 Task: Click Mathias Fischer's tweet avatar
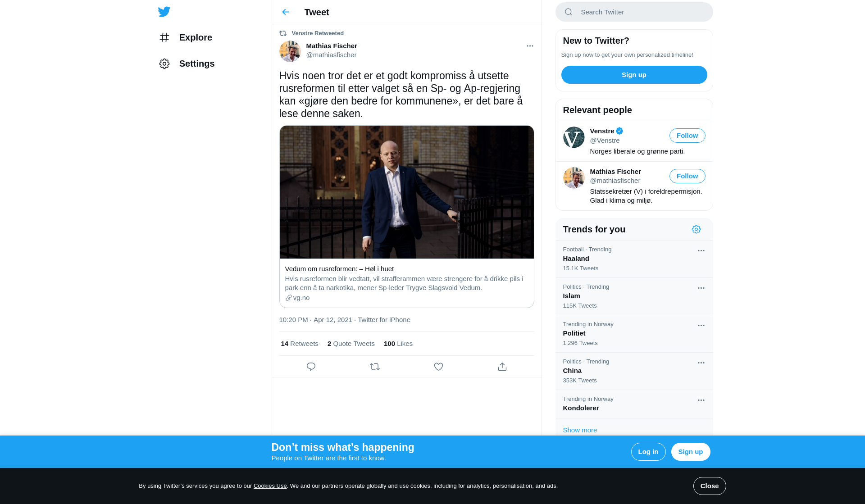tap(290, 51)
